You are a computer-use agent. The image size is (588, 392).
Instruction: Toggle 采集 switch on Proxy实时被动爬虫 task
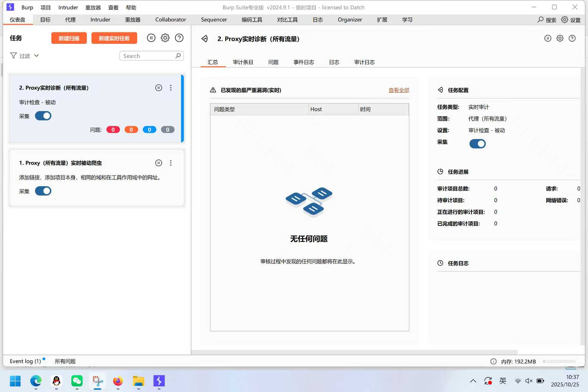pyautogui.click(x=43, y=191)
